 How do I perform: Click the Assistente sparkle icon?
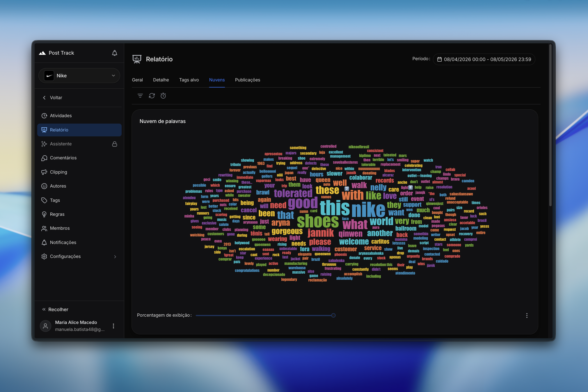(44, 144)
